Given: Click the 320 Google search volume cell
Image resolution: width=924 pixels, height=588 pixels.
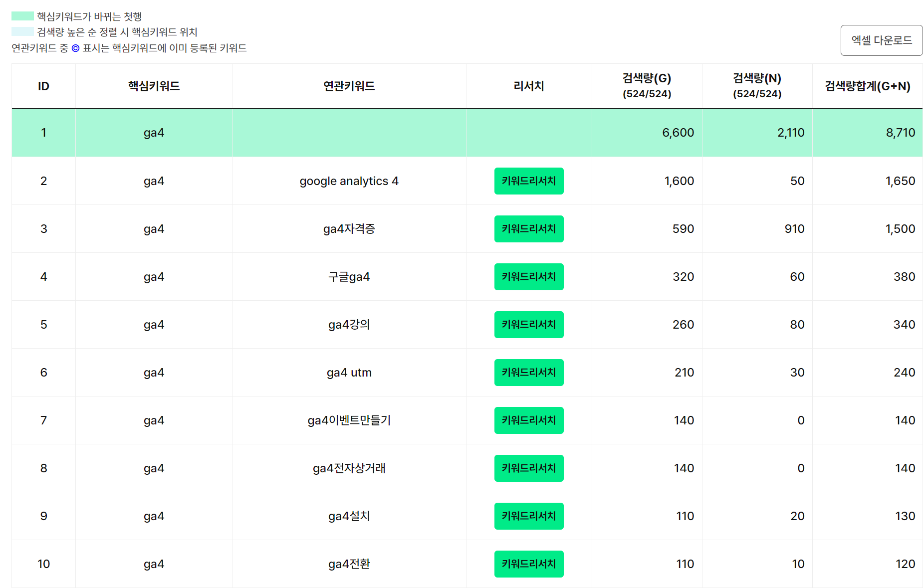Looking at the screenshot, I should 647,277.
